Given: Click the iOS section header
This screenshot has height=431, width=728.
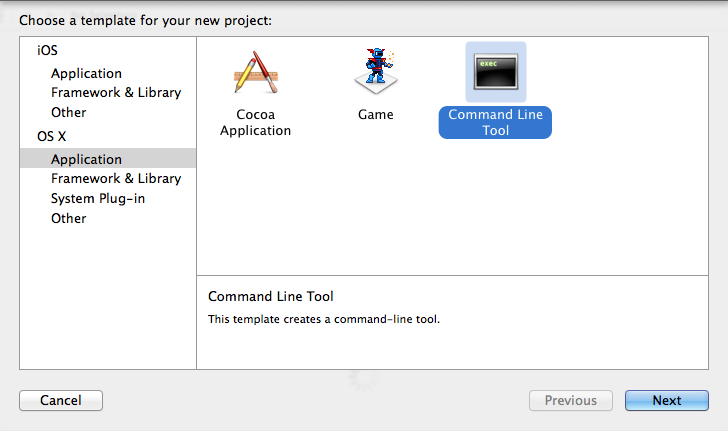Looking at the screenshot, I should 47,50.
